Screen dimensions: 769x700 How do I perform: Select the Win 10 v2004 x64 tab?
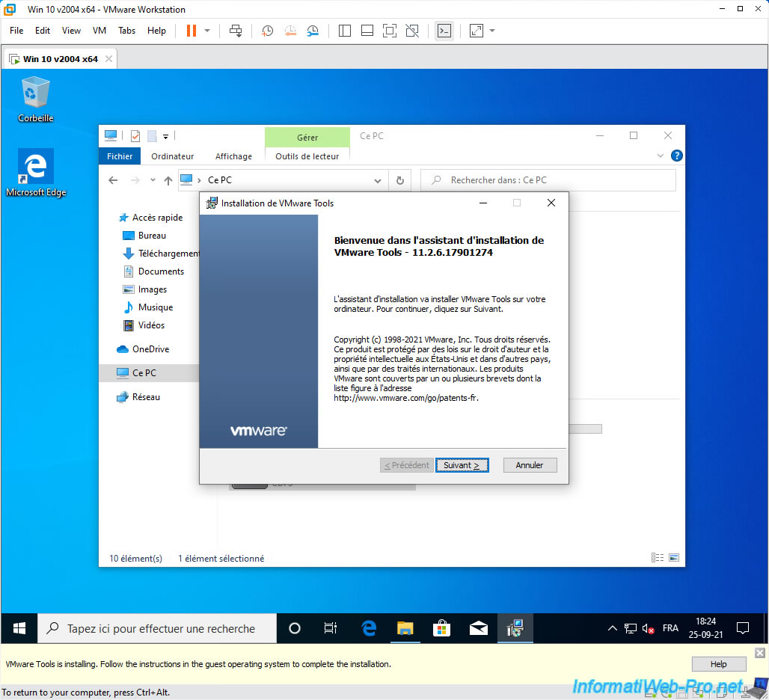(x=61, y=59)
